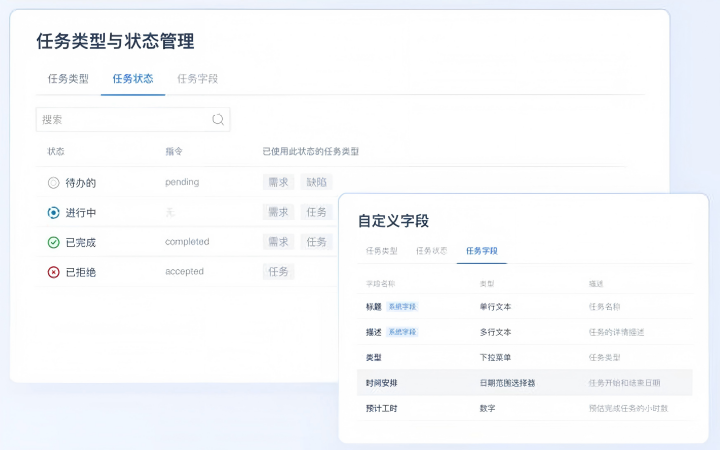Select the 预计工时 field row
Viewport: 720px width, 450px height.
pos(524,408)
